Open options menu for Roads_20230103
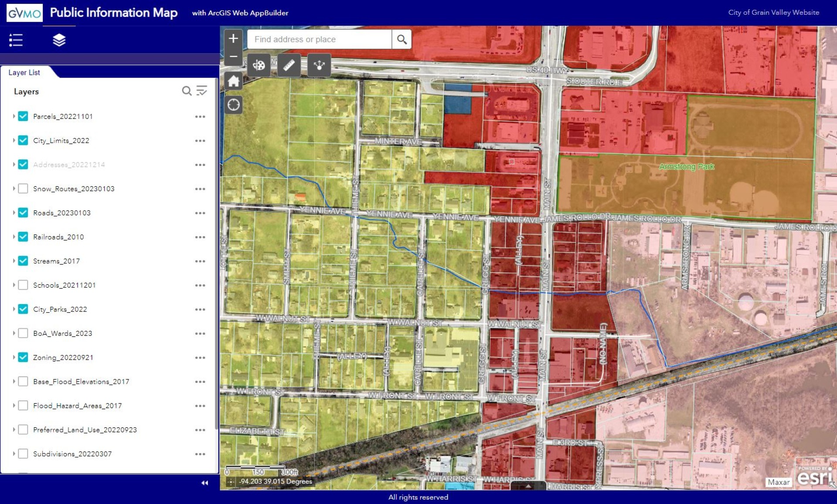Screen dimensions: 837x504 tap(200, 213)
